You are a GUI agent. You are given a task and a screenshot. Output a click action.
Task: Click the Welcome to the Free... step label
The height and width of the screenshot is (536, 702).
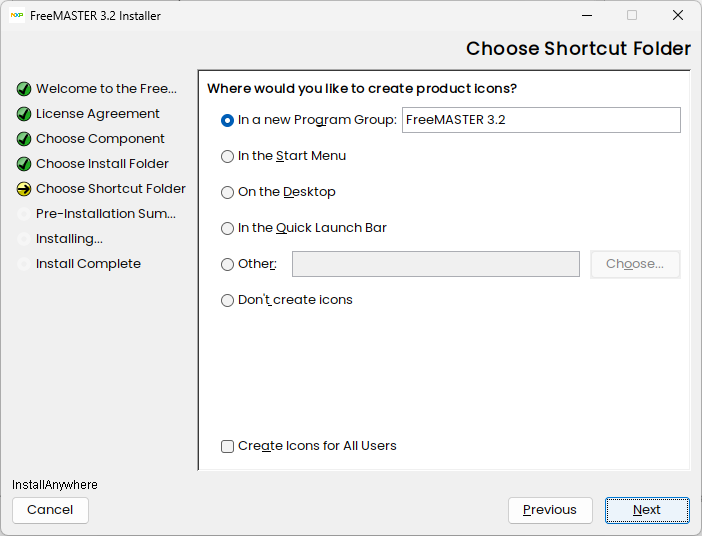click(x=107, y=89)
